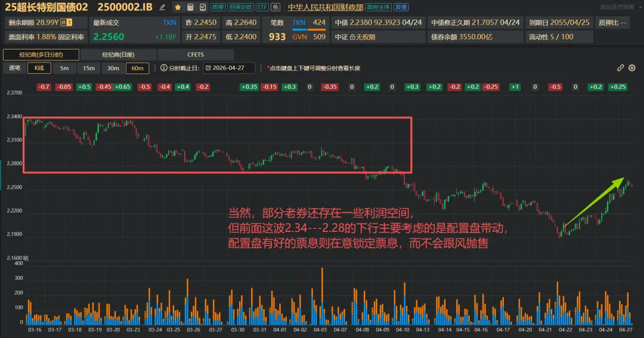
Task: Click 到期日 2055/04/25 field
Action: pos(559,23)
